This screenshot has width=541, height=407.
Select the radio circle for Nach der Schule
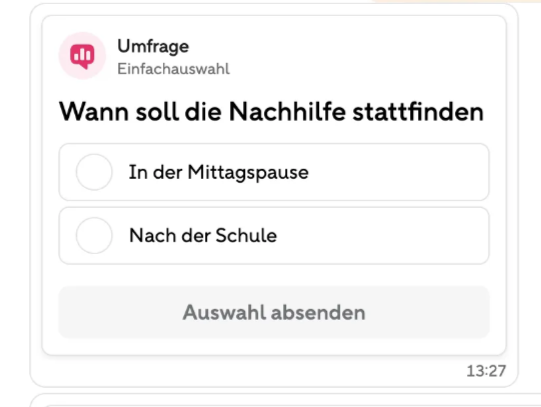94,236
